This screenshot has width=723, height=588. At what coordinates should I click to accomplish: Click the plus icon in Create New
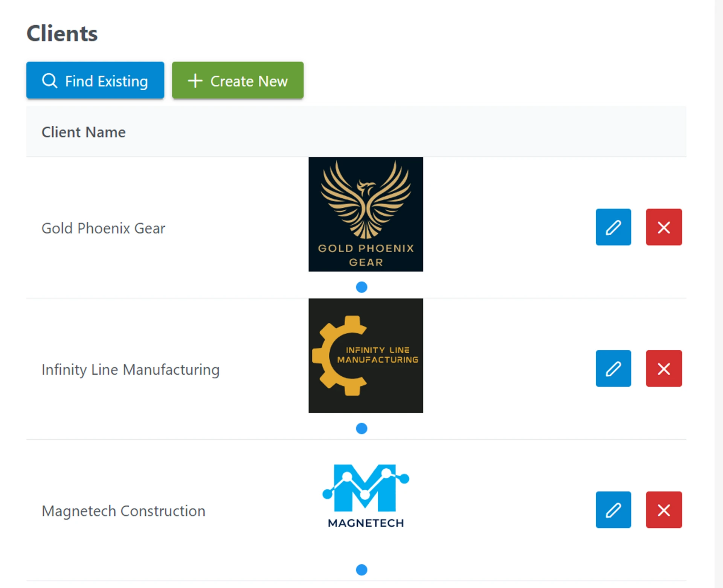point(195,81)
